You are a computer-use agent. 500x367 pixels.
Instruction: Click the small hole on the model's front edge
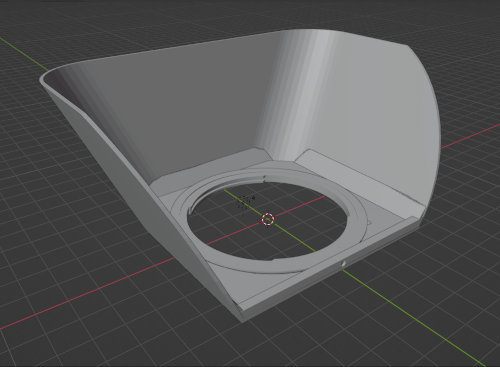pyautogui.click(x=343, y=264)
